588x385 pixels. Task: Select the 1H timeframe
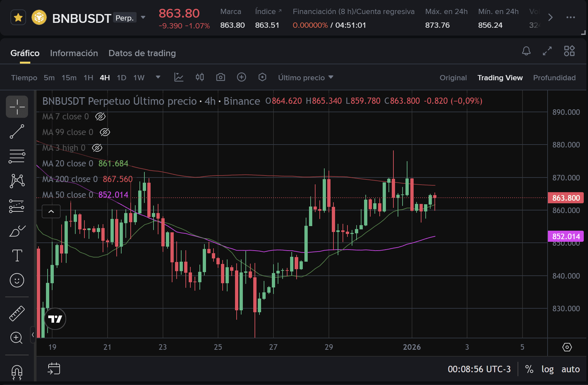pyautogui.click(x=88, y=78)
